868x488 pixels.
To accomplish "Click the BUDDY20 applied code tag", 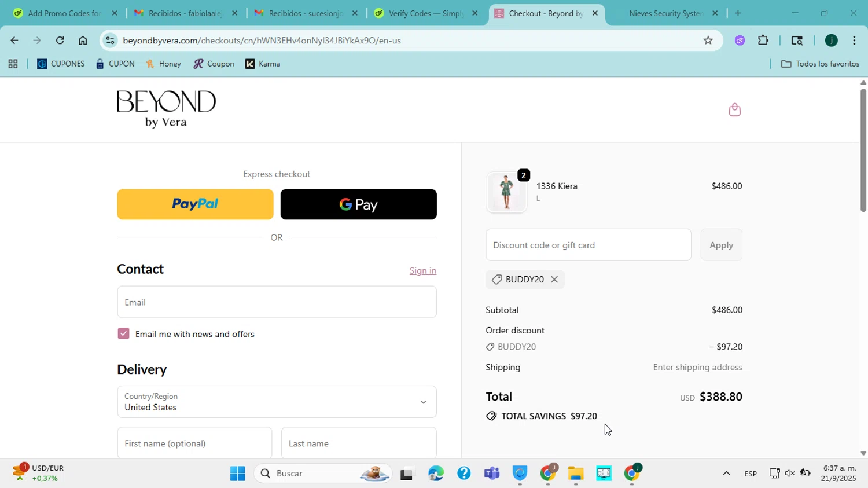I will click(x=525, y=280).
